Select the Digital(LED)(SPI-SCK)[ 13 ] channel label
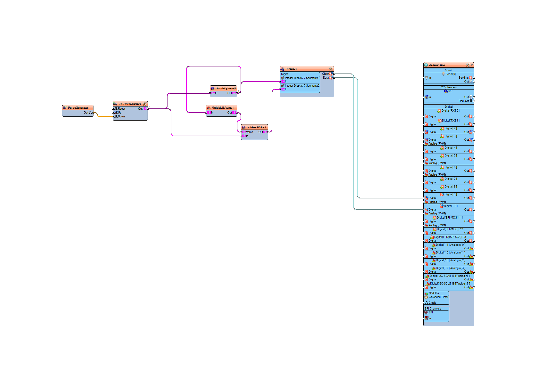The height and width of the screenshot is (392, 536). click(450, 237)
